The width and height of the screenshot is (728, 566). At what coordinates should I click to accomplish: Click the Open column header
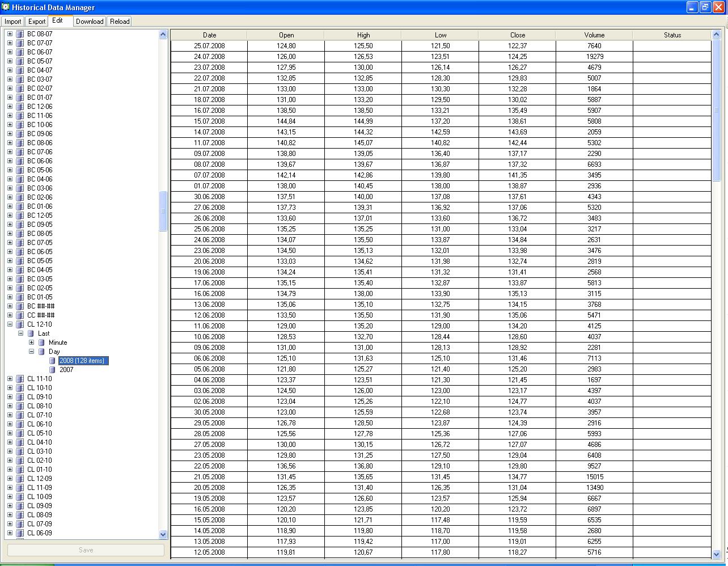pos(286,35)
